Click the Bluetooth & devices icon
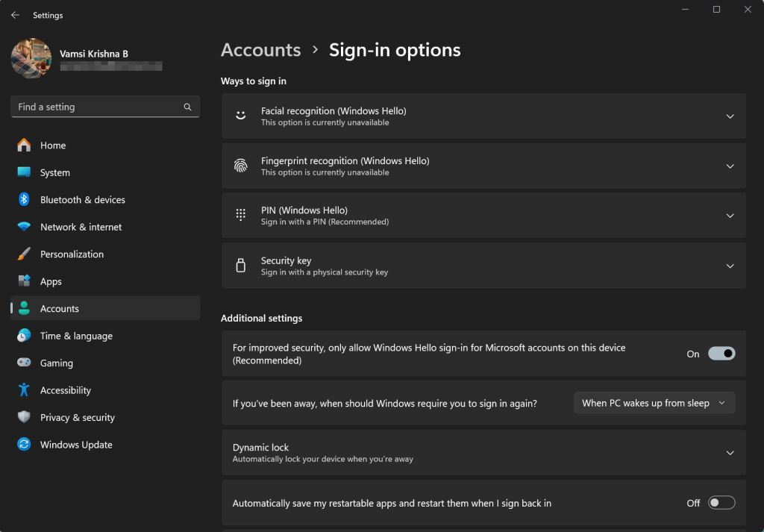This screenshot has height=532, width=764. (x=24, y=199)
